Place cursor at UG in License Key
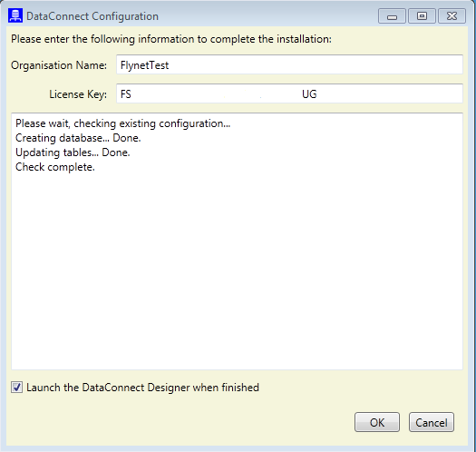 click(x=309, y=94)
